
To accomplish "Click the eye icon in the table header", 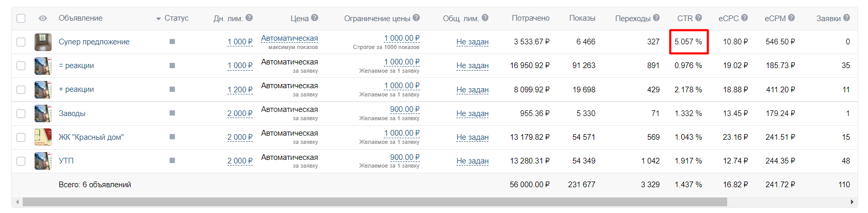I will [x=43, y=18].
